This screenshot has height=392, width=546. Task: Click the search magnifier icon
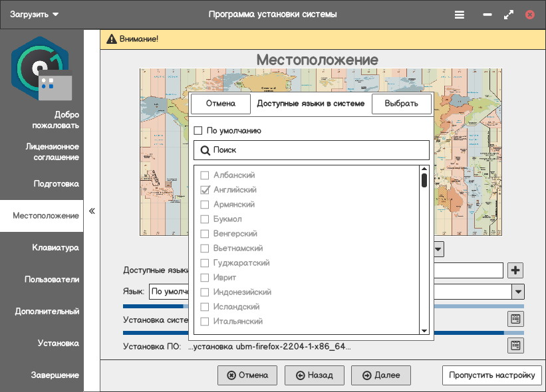click(205, 151)
